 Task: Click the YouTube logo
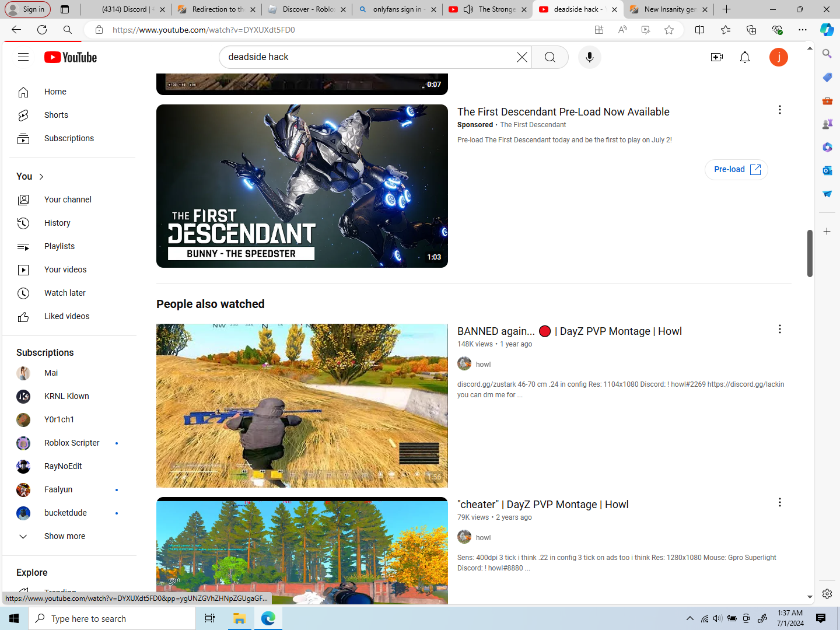(71, 57)
